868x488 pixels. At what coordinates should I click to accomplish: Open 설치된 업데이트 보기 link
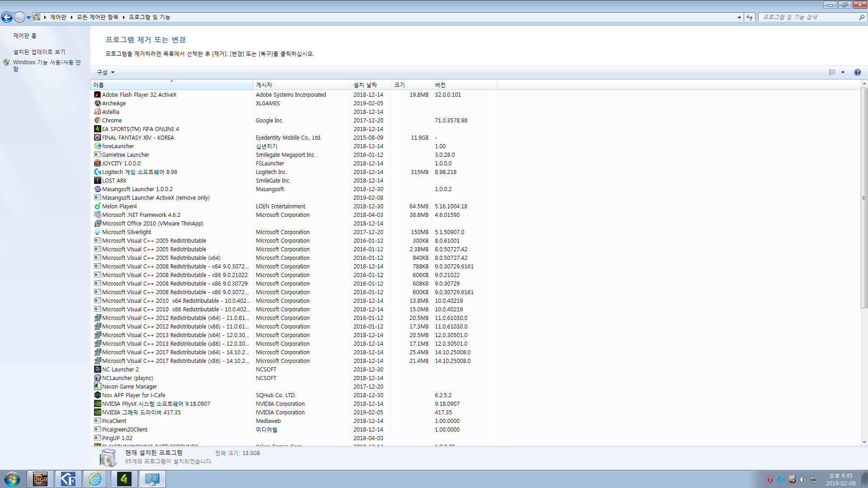[x=39, y=52]
